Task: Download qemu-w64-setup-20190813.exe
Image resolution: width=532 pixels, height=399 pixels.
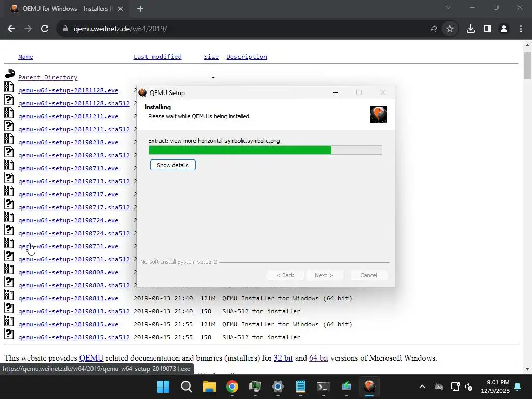Action: pos(68,298)
